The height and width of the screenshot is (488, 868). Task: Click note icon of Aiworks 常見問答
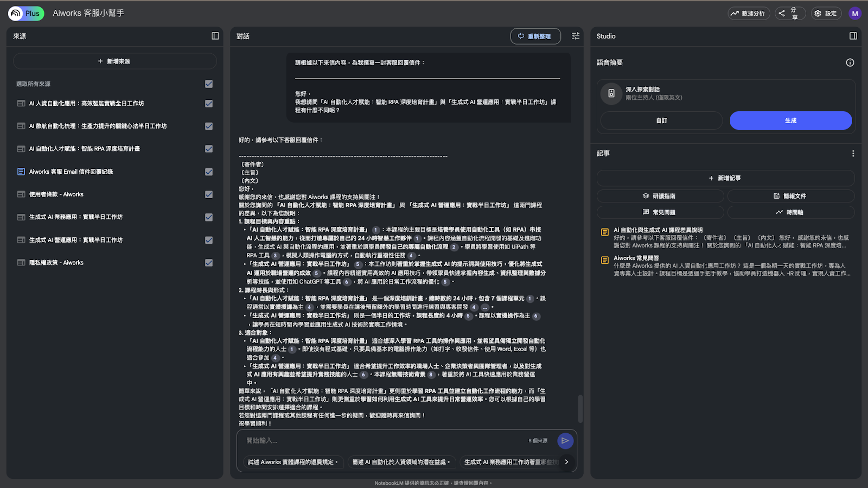605,260
